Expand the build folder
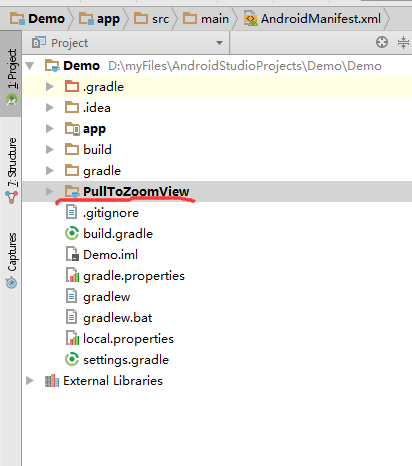 click(x=50, y=150)
